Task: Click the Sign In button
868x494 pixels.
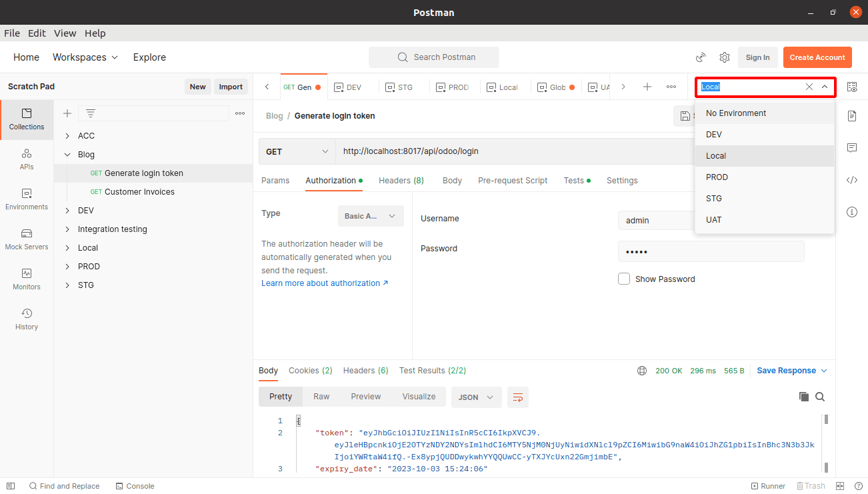Action: pos(758,57)
